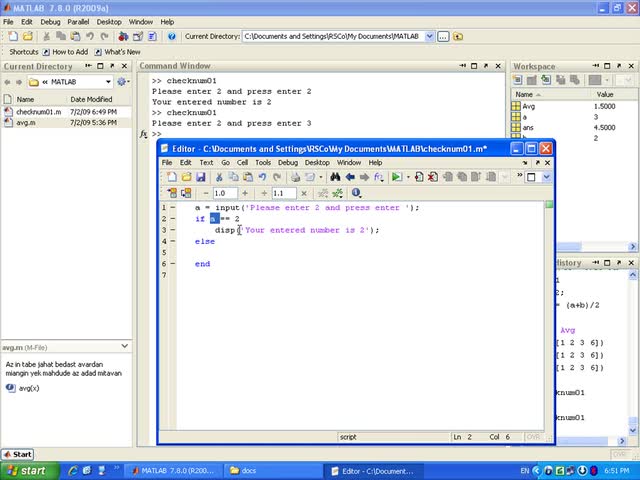Open Parallel menu in MATLAB main window
Image resolution: width=640 pixels, height=480 pixels.
(78, 22)
